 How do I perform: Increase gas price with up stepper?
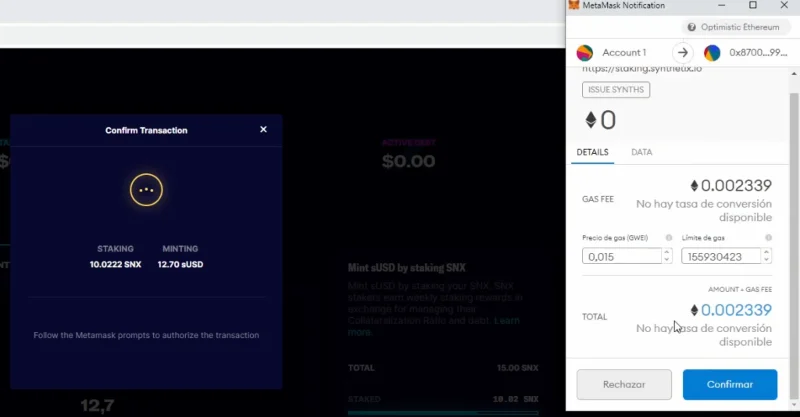click(667, 252)
